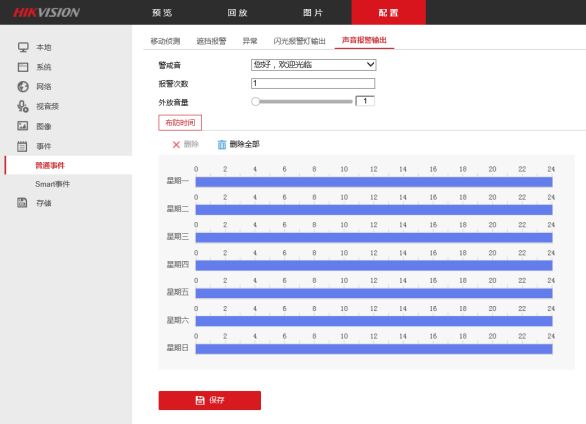Click the save disk icon on 保存
The width and height of the screenshot is (586, 424).
click(x=200, y=400)
